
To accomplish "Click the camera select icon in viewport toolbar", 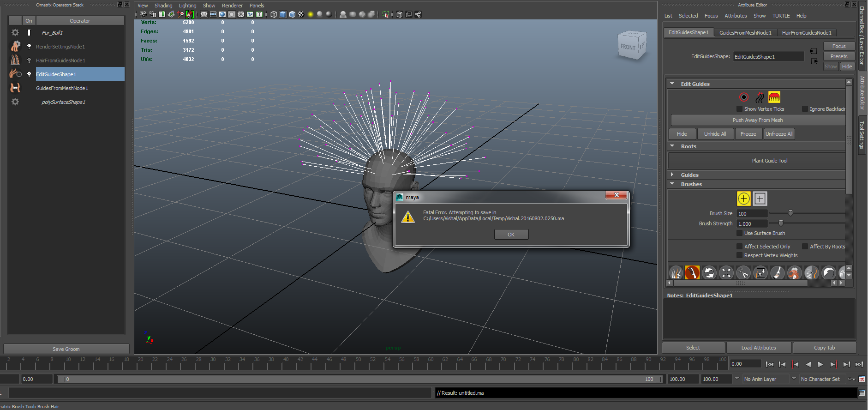I will (x=143, y=14).
